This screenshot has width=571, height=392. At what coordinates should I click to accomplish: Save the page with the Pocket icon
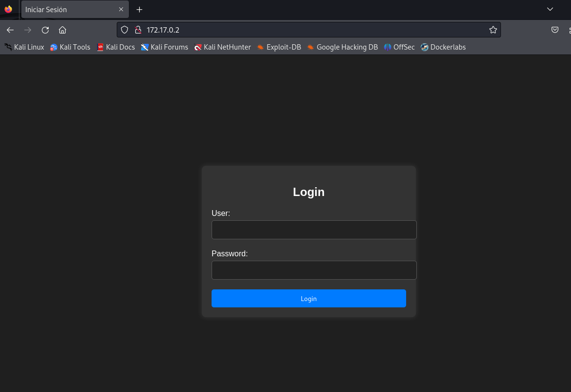point(554,30)
